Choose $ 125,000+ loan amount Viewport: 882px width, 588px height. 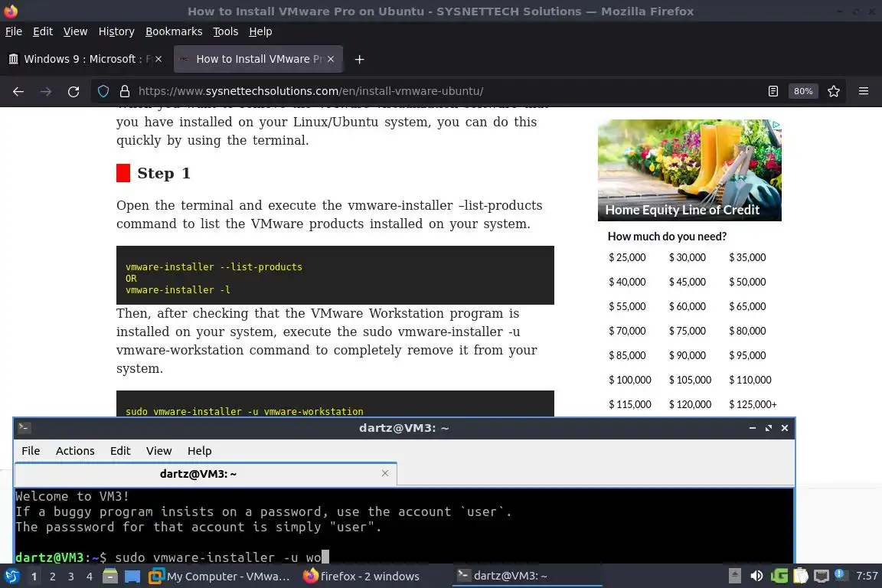753,404
